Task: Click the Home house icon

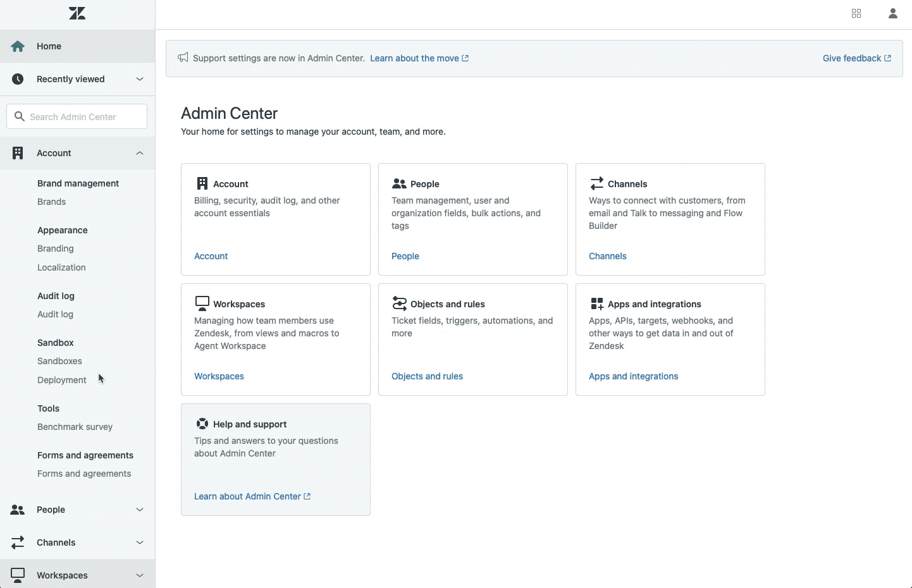Action: (x=18, y=46)
